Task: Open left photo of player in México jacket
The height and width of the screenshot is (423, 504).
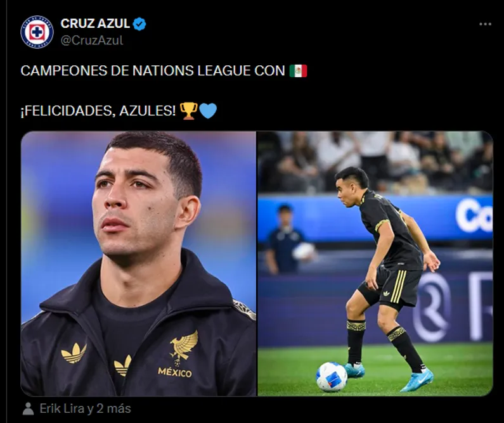Action: tap(139, 263)
